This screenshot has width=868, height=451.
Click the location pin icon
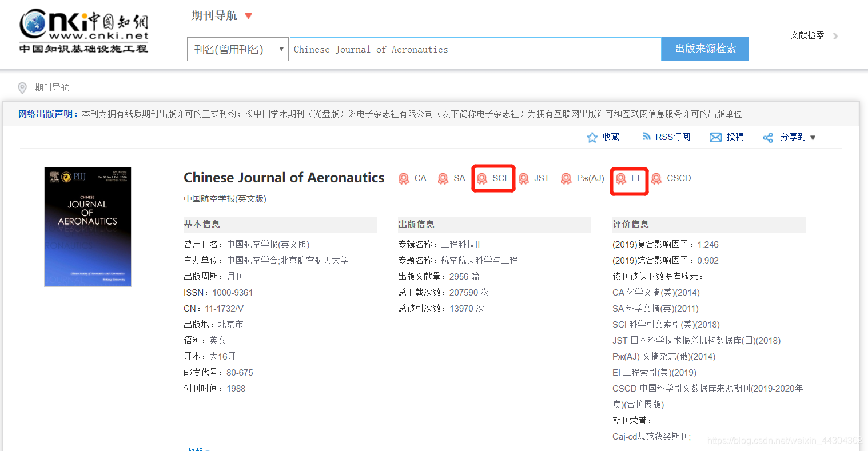pos(22,88)
